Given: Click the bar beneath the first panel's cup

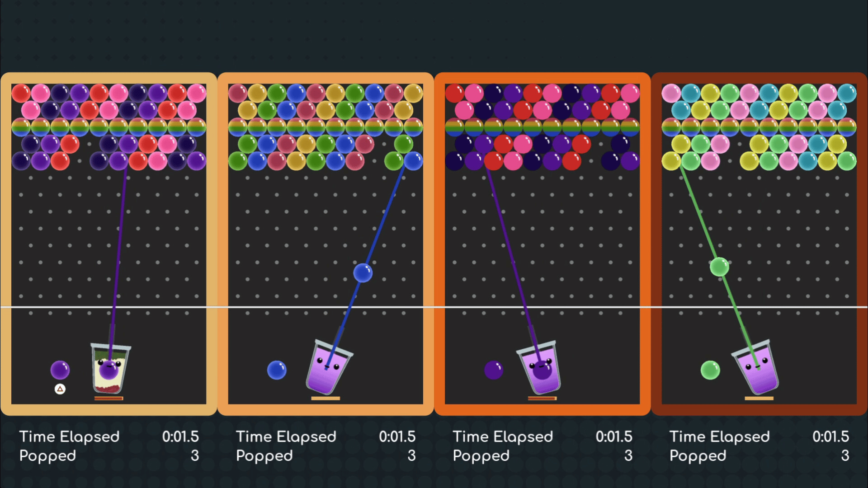Looking at the screenshot, I should coord(108,399).
